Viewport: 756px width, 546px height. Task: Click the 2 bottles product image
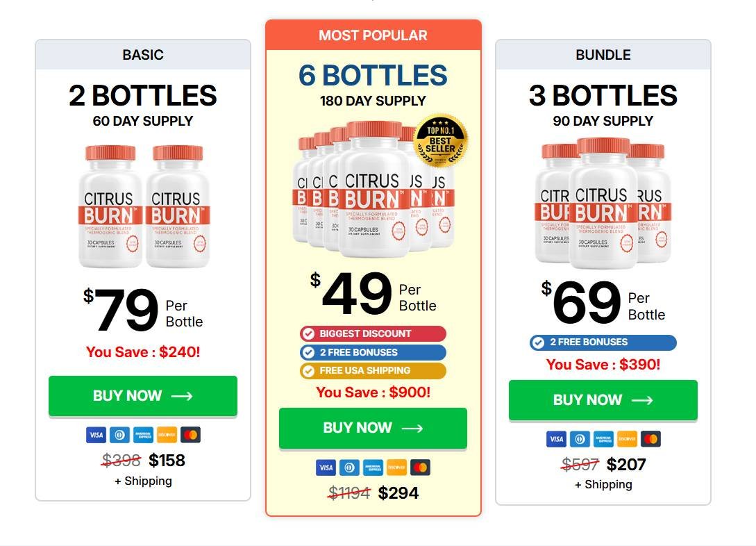143,206
